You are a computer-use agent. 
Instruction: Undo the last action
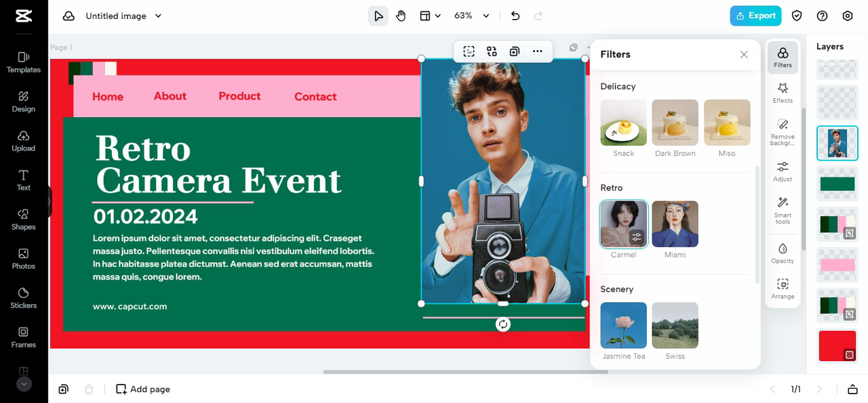515,16
